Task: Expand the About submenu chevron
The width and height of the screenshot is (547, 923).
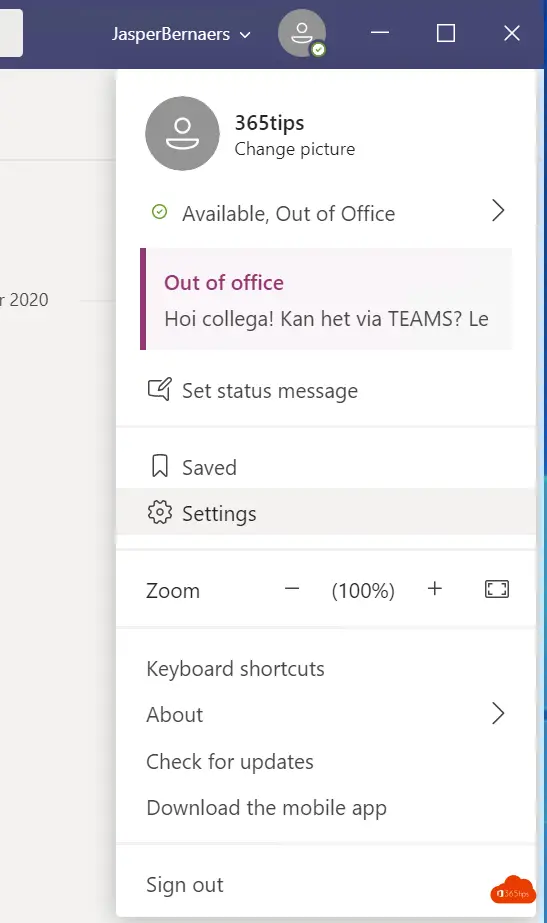Action: point(498,713)
